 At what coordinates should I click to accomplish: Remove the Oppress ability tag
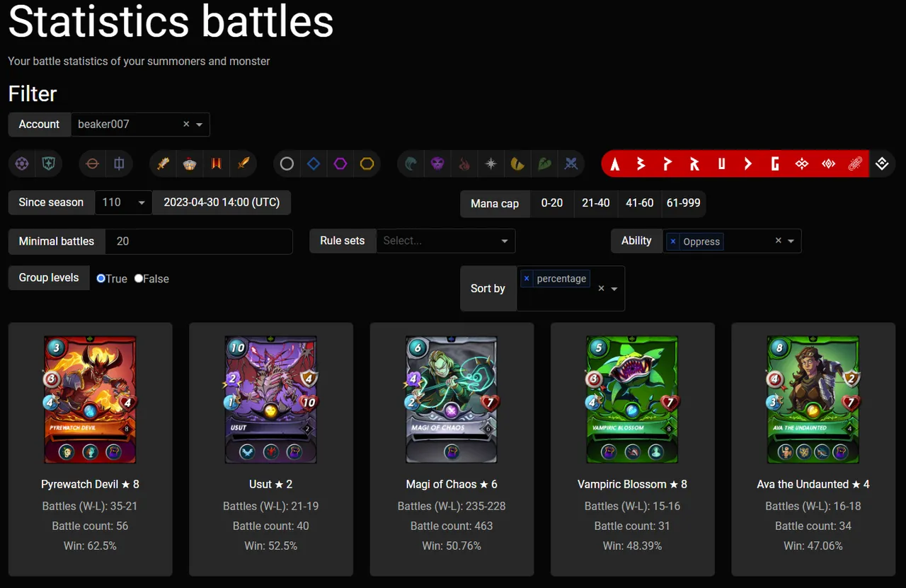coord(672,241)
